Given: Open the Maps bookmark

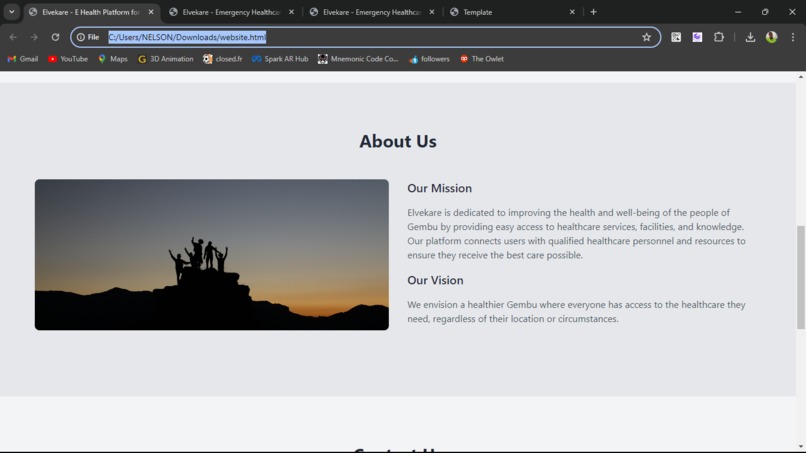Looking at the screenshot, I should (113, 59).
